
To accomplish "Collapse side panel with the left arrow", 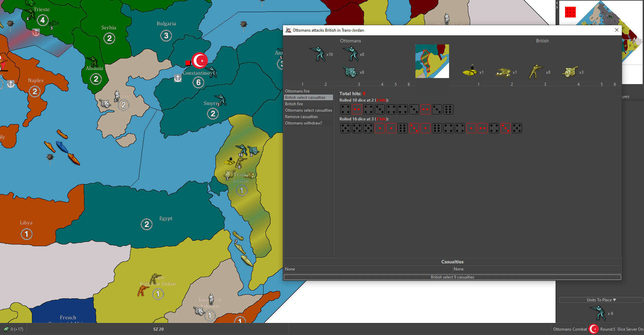I will point(557,3).
